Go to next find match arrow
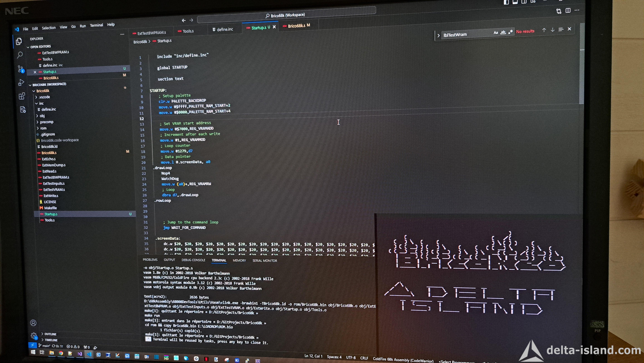 coord(552,30)
